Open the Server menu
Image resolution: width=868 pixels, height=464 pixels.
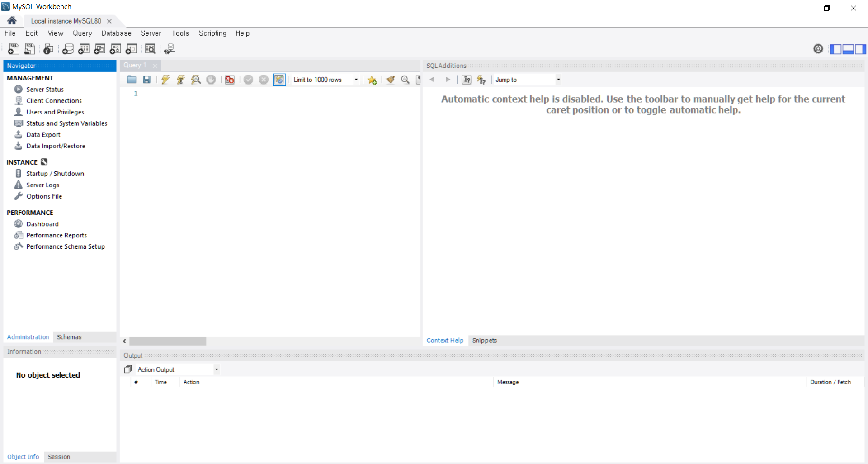[151, 33]
